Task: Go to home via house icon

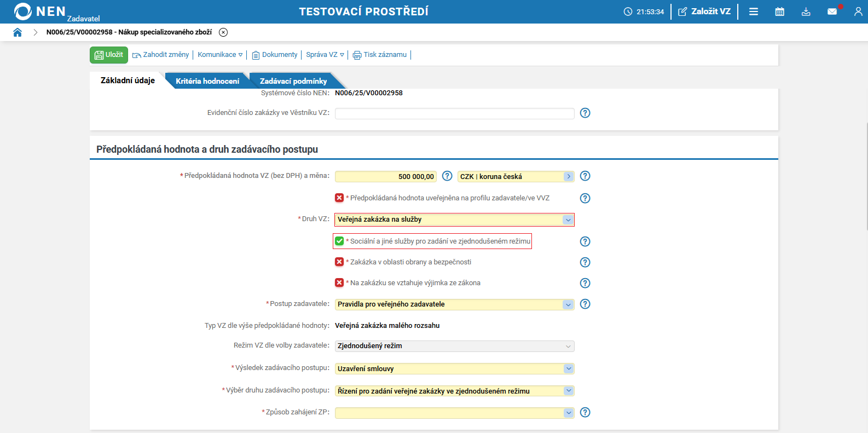Action: pyautogui.click(x=18, y=32)
